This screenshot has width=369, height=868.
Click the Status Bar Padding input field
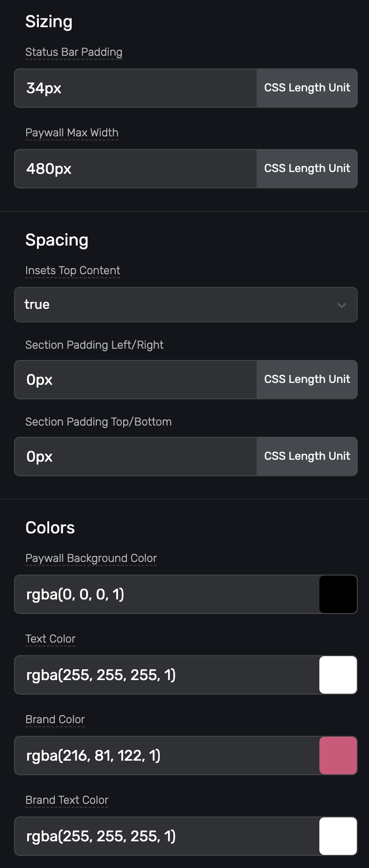[x=135, y=88]
